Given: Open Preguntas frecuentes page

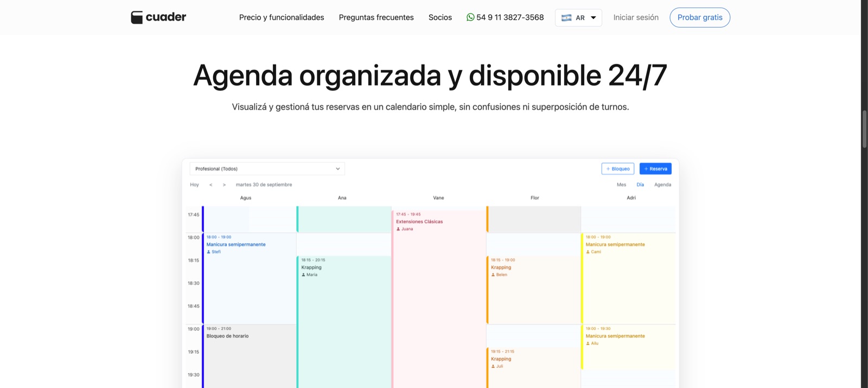Looking at the screenshot, I should (x=376, y=17).
